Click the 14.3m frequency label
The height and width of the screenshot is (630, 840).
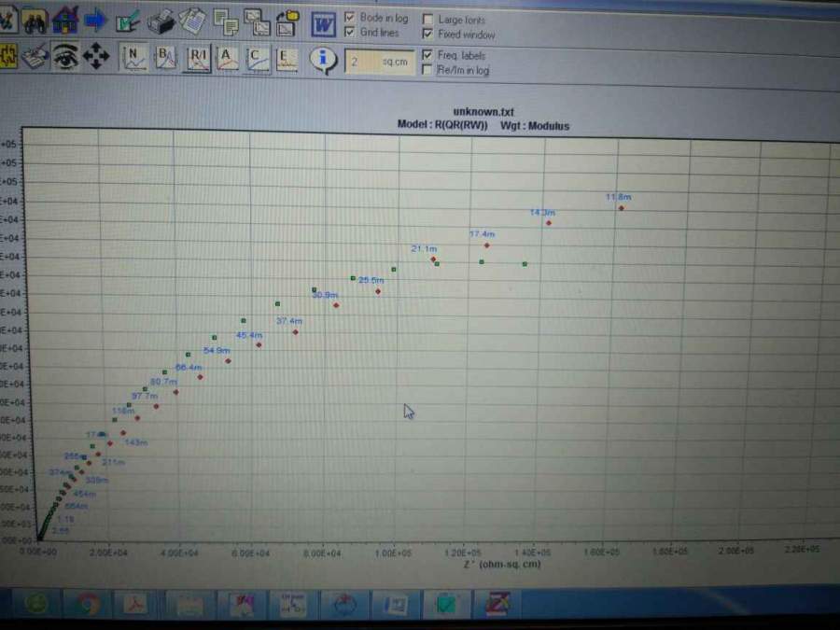pyautogui.click(x=542, y=213)
